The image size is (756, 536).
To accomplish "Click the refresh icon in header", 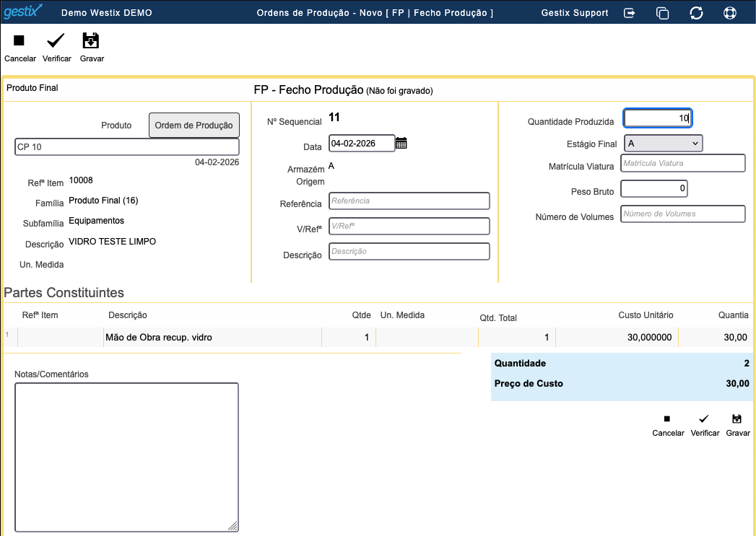I will [x=696, y=13].
